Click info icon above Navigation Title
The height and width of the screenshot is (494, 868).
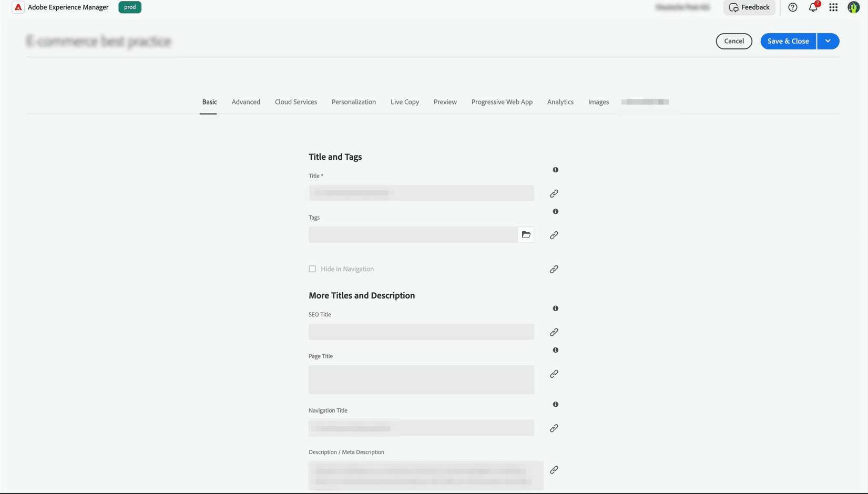[555, 404]
